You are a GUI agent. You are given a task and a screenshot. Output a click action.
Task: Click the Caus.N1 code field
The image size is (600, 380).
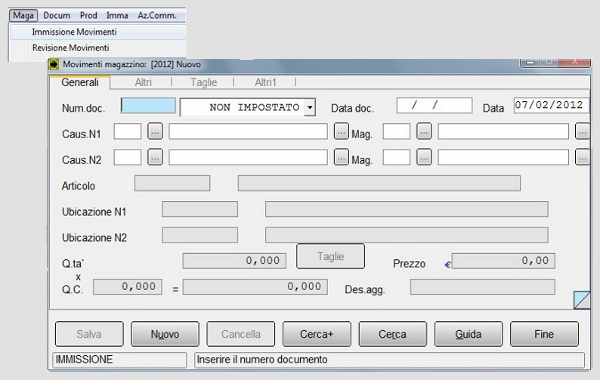pos(127,131)
